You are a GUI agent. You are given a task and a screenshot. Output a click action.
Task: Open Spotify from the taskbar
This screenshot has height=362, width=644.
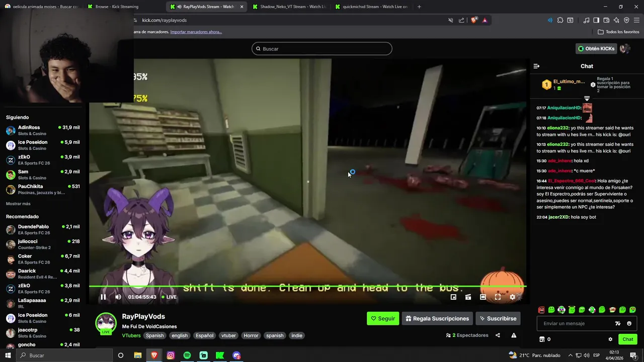coord(187,355)
